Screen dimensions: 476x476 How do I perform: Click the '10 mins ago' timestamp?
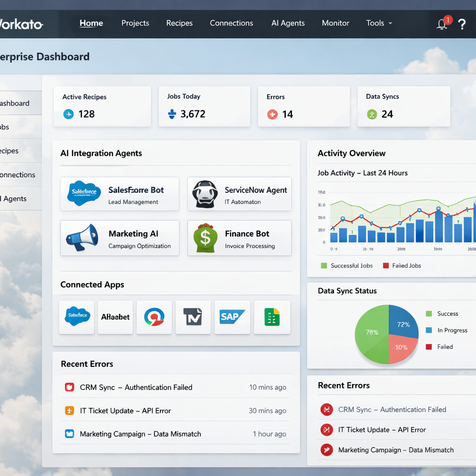268,387
